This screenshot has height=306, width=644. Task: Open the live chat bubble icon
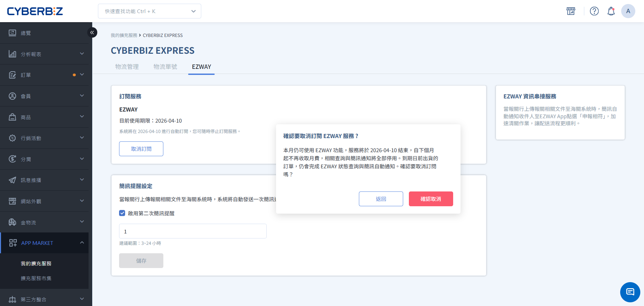630,292
